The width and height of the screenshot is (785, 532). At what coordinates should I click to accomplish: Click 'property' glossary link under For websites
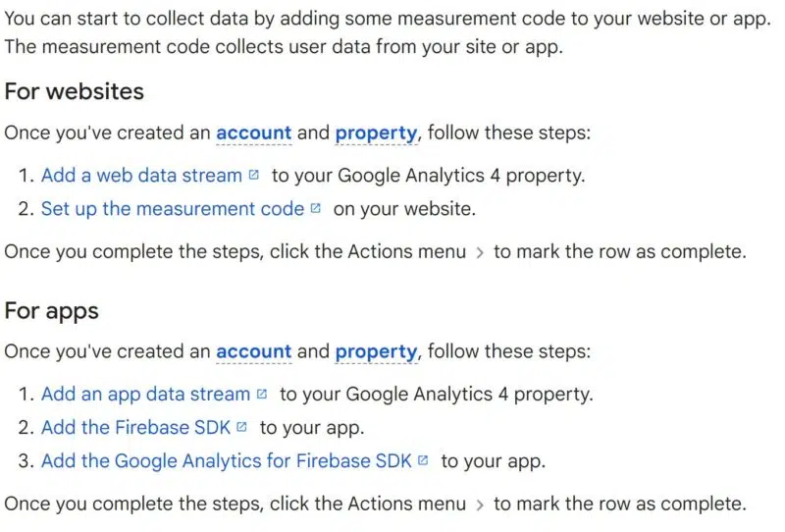point(376,133)
